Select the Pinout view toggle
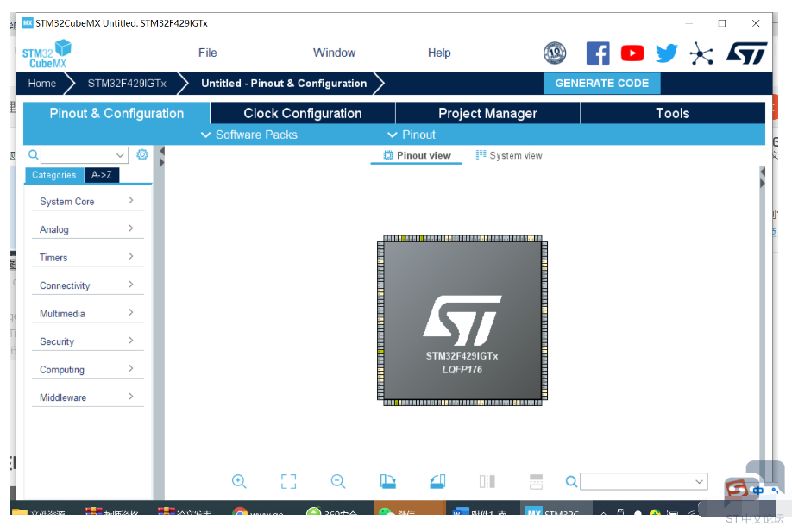 click(x=417, y=156)
